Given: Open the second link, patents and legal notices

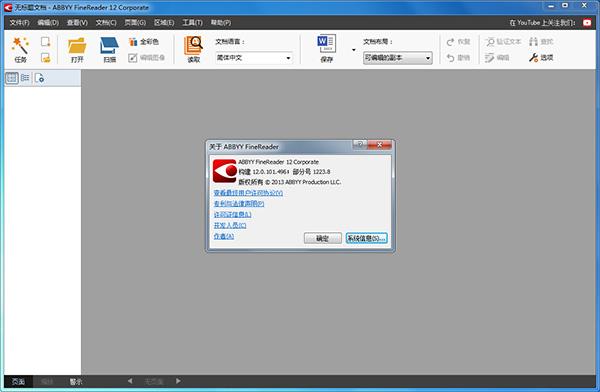Looking at the screenshot, I should coord(239,204).
